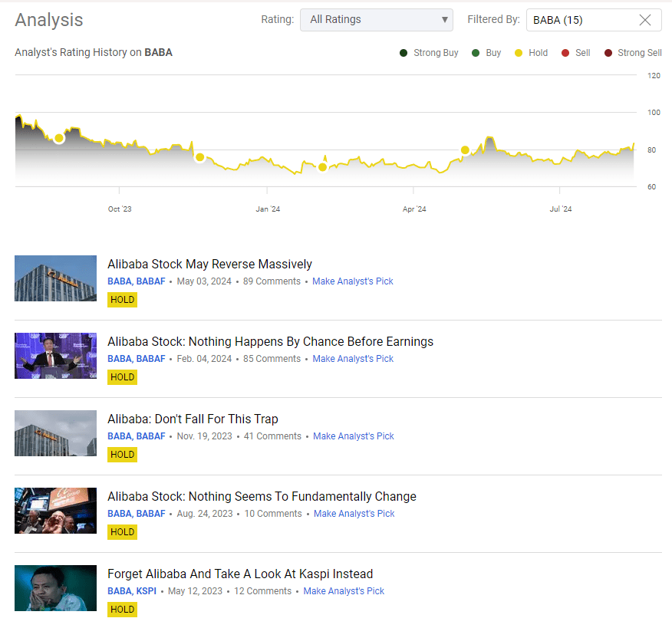Open the 85 Comments link
The height and width of the screenshot is (628, 672).
pyautogui.click(x=272, y=359)
